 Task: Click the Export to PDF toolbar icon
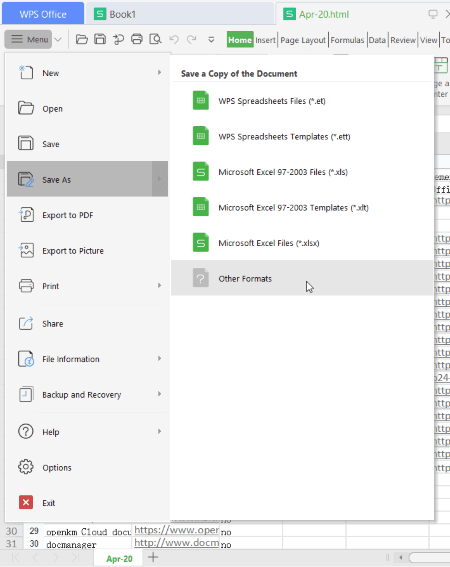(x=118, y=39)
